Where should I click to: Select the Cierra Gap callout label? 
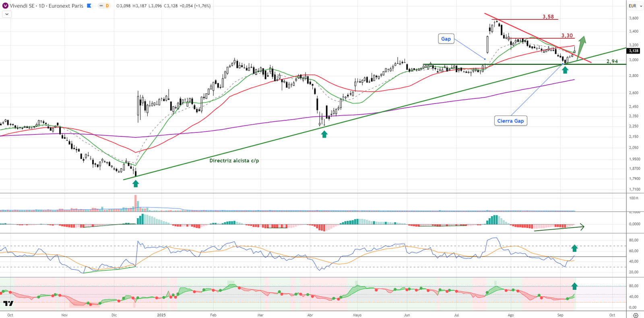510,121
